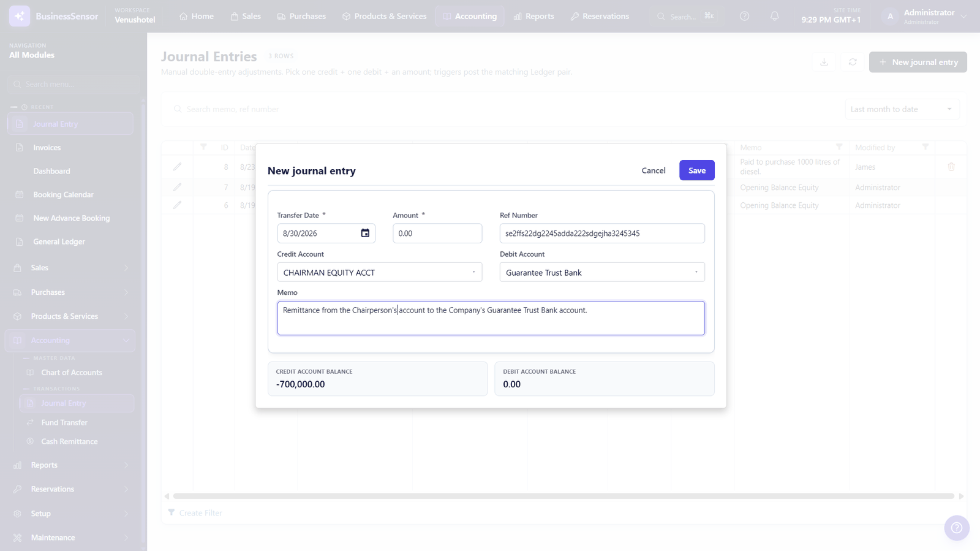This screenshot has height=551, width=980.
Task: Click the help question-mark icon in top bar
Action: pyautogui.click(x=744, y=16)
